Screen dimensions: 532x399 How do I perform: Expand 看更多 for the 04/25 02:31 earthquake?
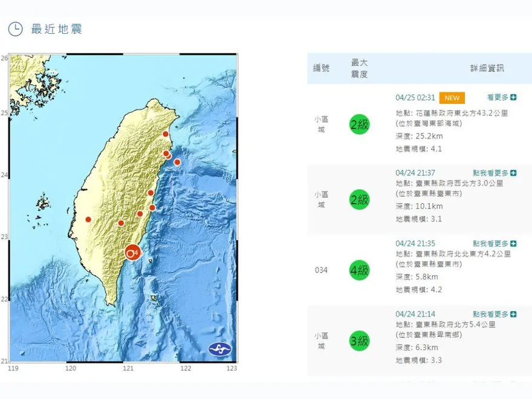[501, 97]
